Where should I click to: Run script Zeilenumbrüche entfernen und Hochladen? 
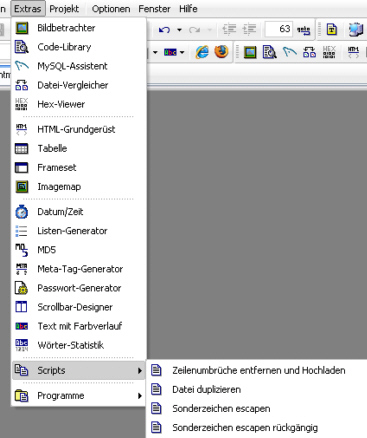point(257,370)
